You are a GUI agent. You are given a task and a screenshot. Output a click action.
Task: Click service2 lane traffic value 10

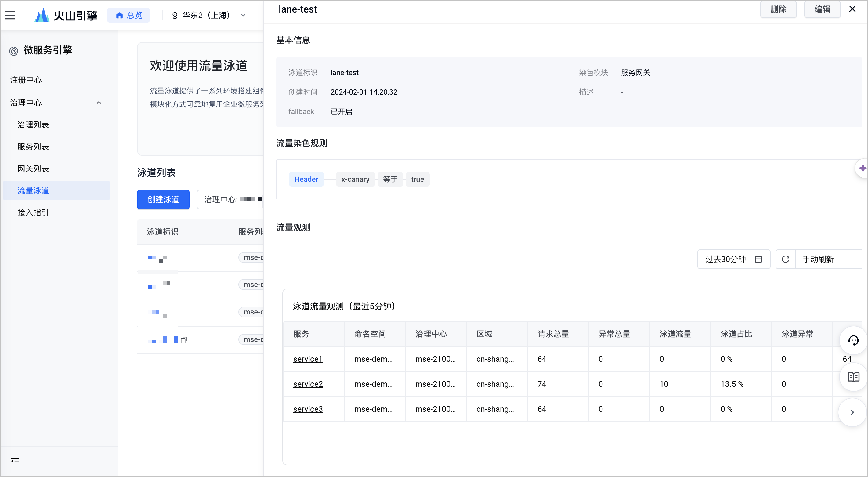(664, 384)
